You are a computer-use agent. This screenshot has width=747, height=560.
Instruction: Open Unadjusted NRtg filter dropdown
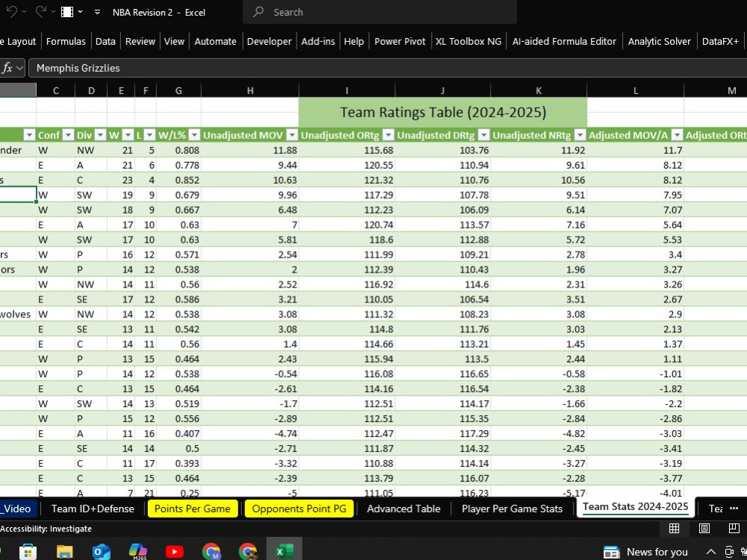click(x=580, y=135)
